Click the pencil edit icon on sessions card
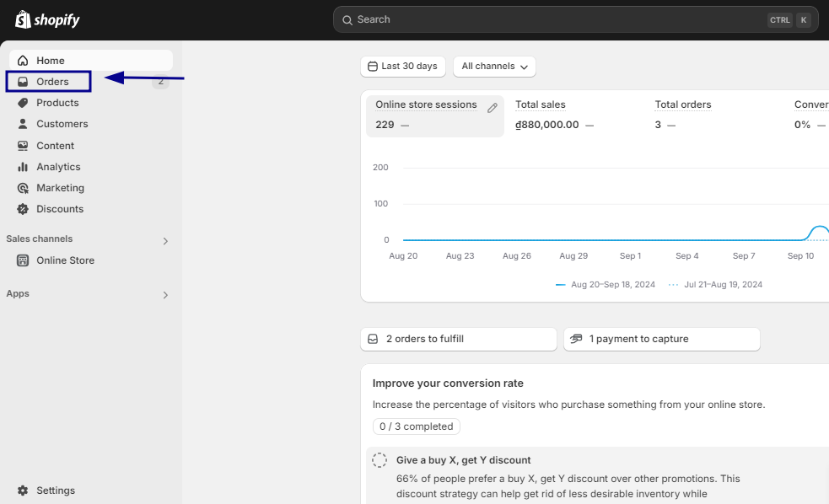Image resolution: width=829 pixels, height=504 pixels. (493, 108)
